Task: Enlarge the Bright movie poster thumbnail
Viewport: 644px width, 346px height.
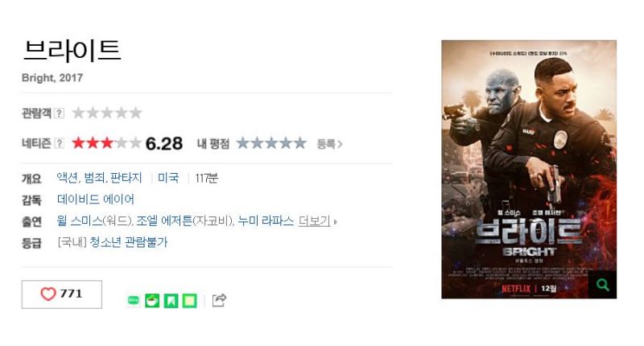Action: 529,169
